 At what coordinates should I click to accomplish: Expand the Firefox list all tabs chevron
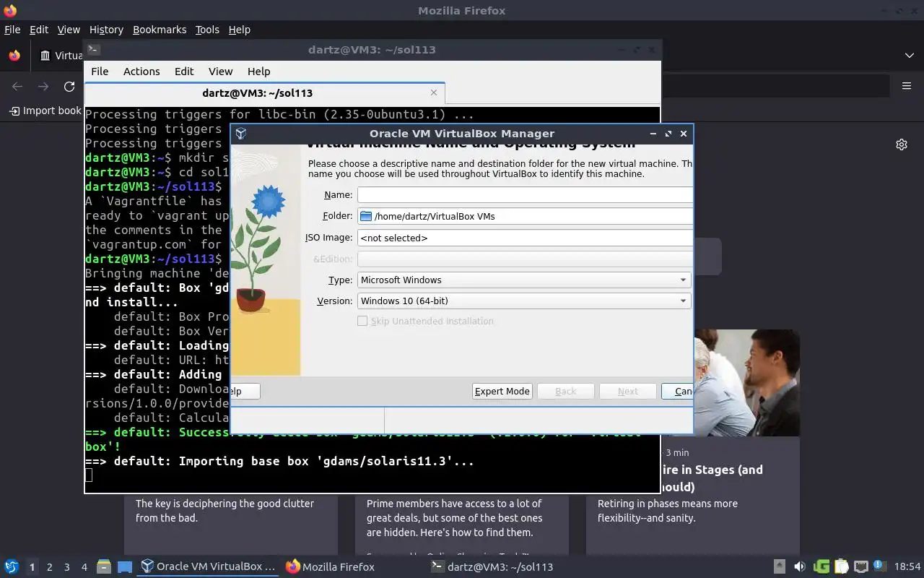point(909,56)
